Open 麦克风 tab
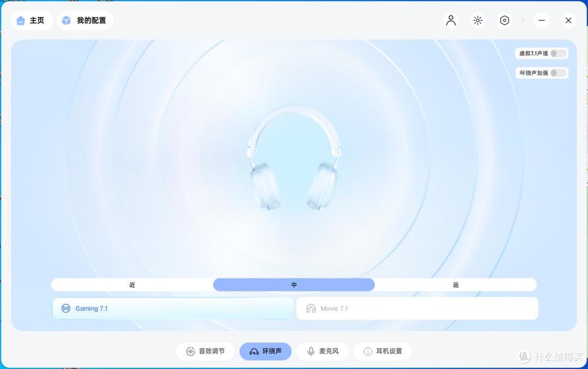Viewport: 588px width, 369px height. [323, 351]
